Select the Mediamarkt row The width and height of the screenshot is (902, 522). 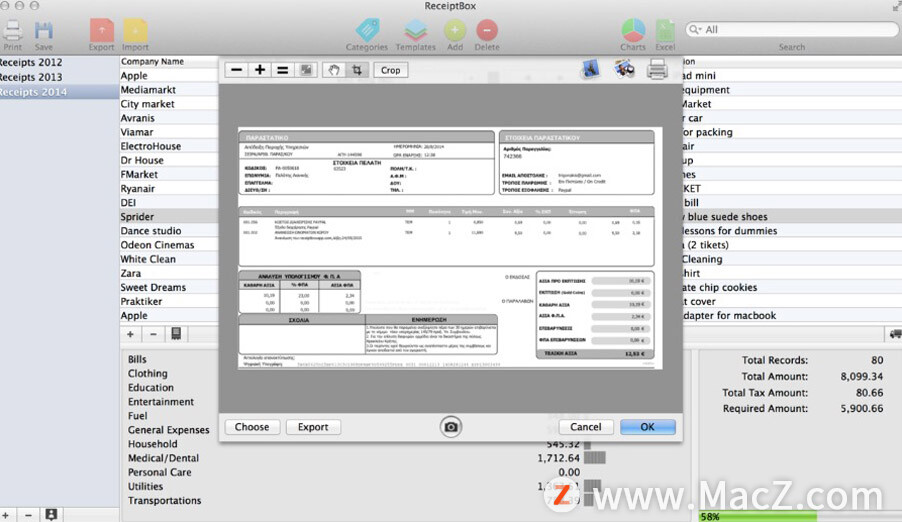169,90
